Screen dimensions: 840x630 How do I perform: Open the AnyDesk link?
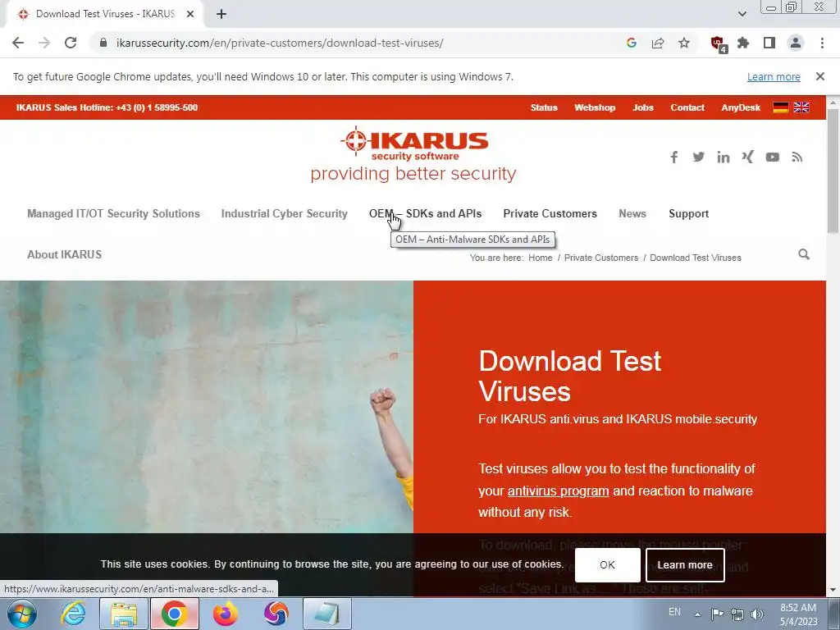[x=741, y=107]
